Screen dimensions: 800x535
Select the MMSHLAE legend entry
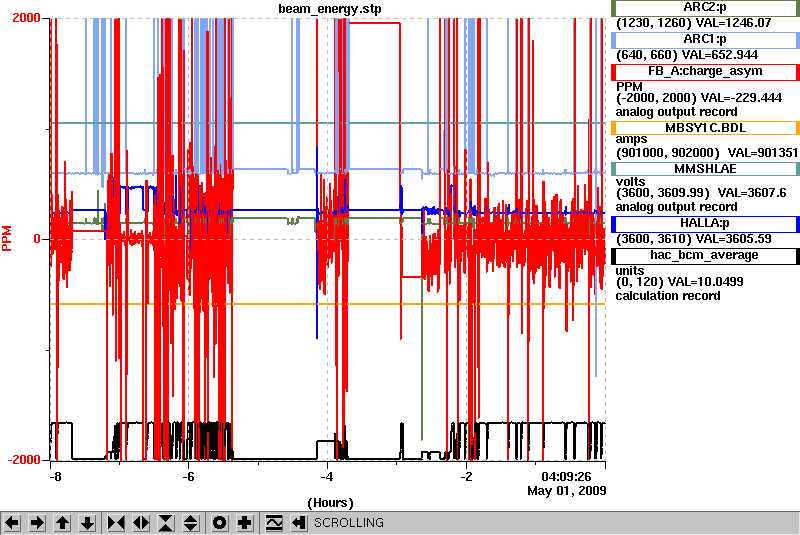tap(705, 169)
